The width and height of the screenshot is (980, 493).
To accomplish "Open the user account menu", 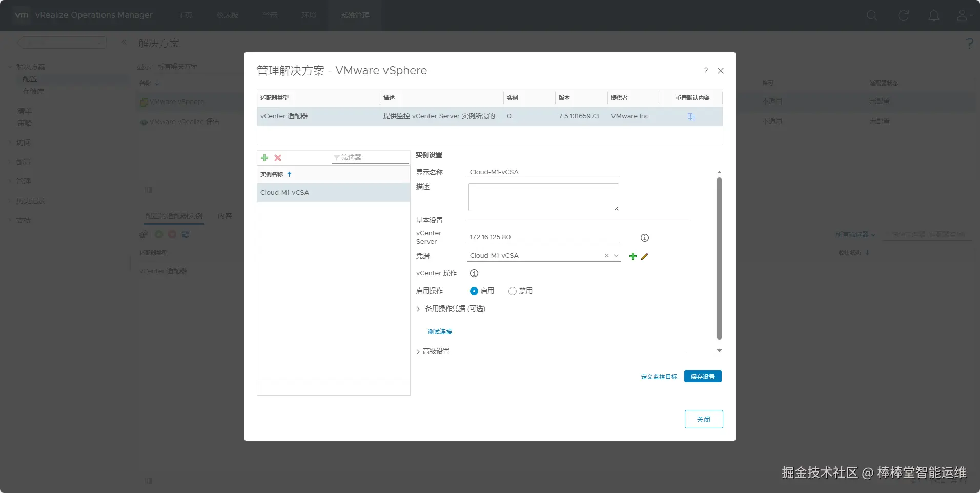I will [964, 16].
